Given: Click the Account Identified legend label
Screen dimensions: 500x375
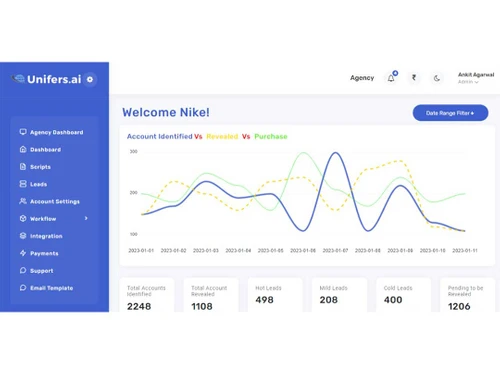Looking at the screenshot, I should coord(159,136).
